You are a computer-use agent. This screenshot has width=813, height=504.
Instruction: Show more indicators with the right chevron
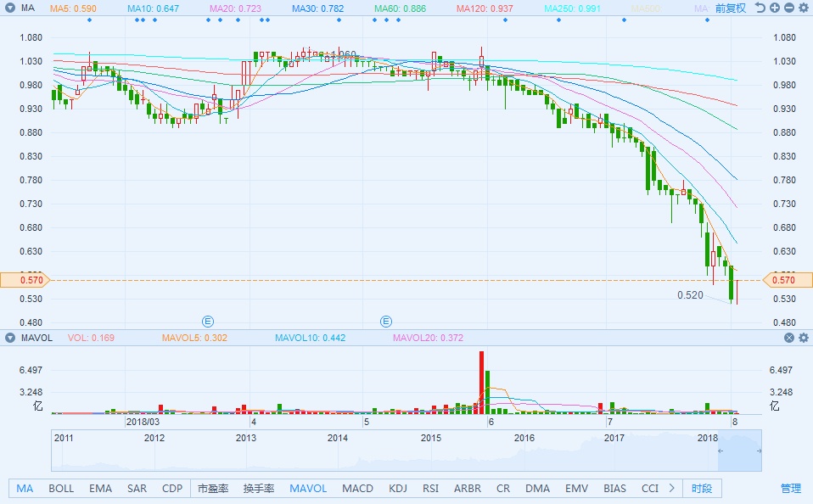pyautogui.click(x=672, y=488)
